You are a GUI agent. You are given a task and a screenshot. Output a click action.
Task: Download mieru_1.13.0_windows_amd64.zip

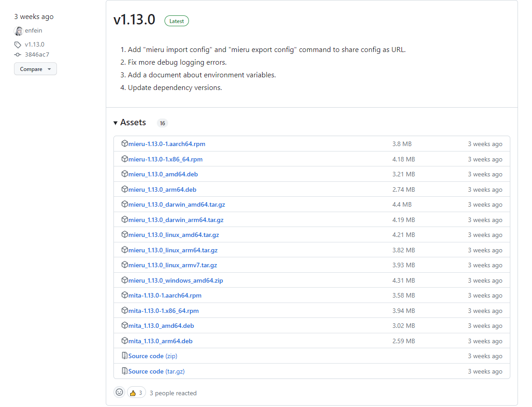click(x=176, y=280)
